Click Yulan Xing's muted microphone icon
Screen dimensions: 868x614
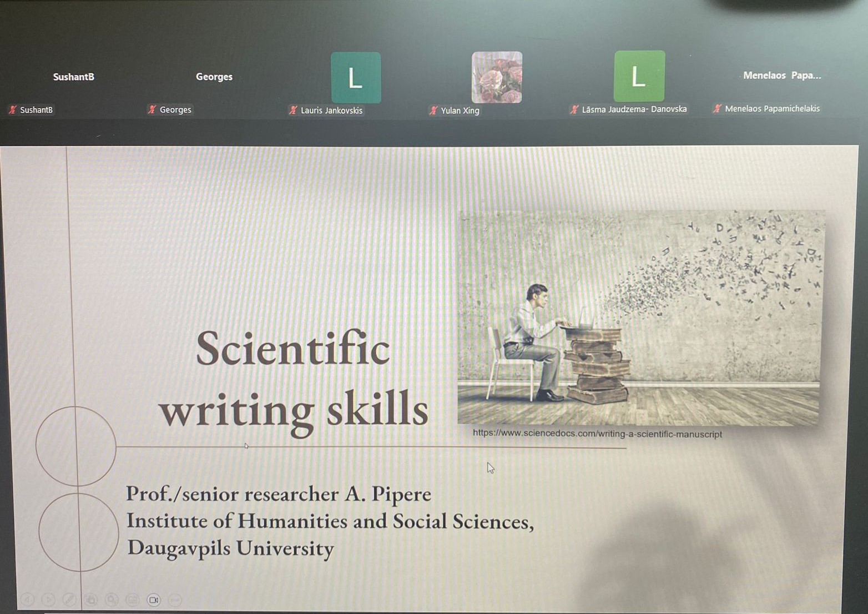pyautogui.click(x=433, y=110)
